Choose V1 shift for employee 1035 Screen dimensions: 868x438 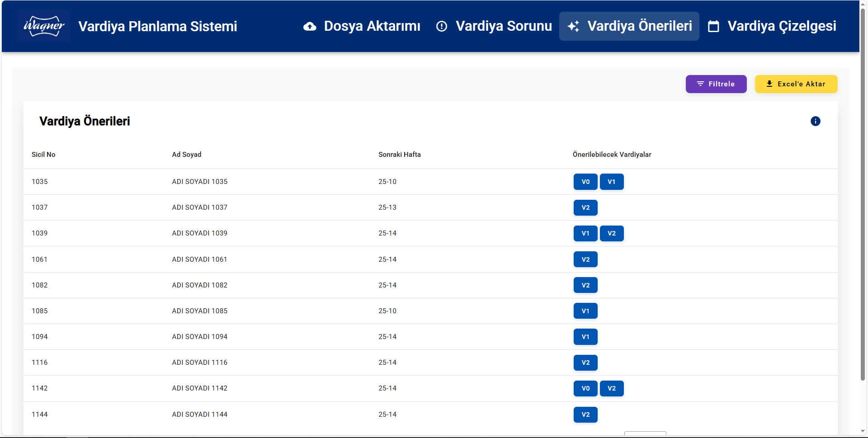[611, 182]
